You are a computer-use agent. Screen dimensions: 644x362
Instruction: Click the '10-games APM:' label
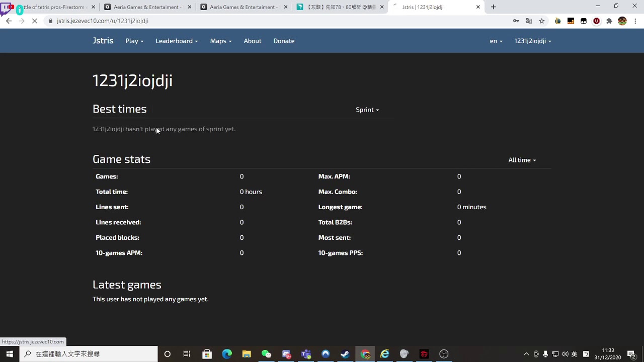point(119,252)
